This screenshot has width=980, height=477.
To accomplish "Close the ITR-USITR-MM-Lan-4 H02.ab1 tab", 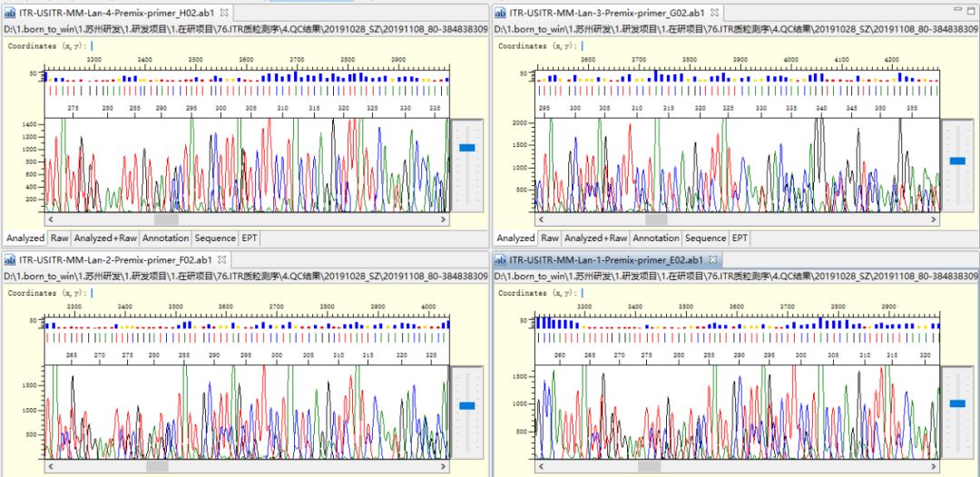I will point(224,13).
